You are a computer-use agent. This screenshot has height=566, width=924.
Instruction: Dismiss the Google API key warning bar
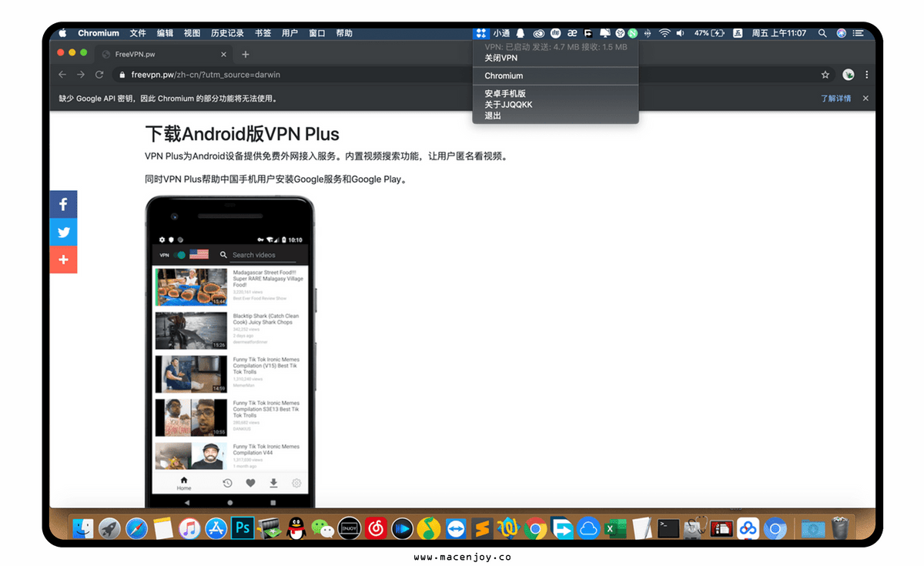coord(865,99)
